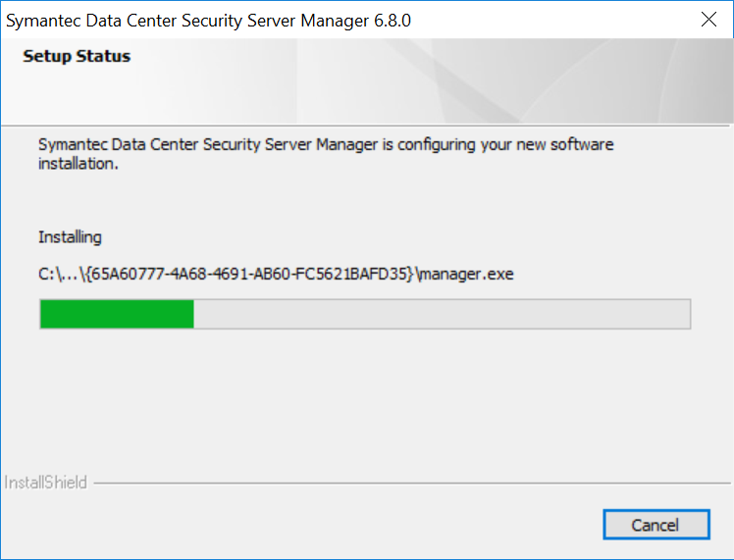Click the leading edge of green progress fill
Viewport: 734px width, 560px height.
[191, 314]
